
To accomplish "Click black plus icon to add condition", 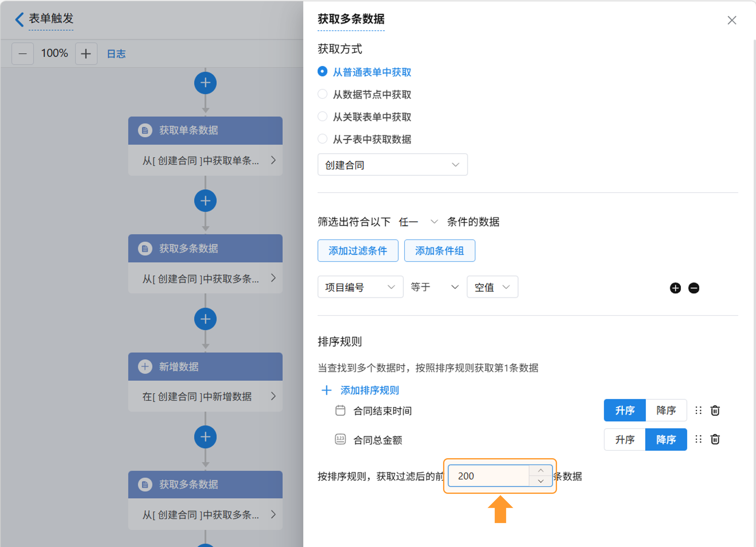I will pyautogui.click(x=675, y=288).
